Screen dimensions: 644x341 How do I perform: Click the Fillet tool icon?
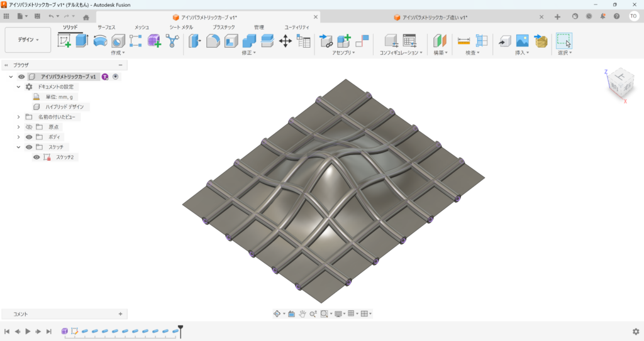click(213, 41)
